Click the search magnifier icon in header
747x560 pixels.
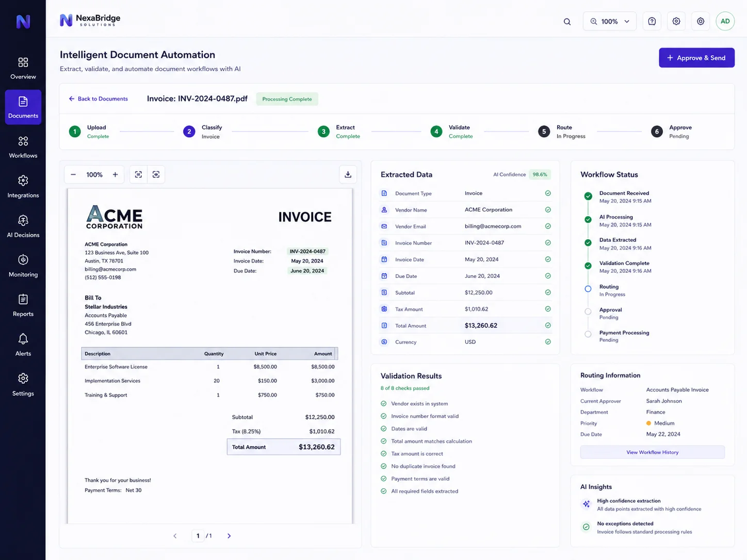[x=567, y=22]
